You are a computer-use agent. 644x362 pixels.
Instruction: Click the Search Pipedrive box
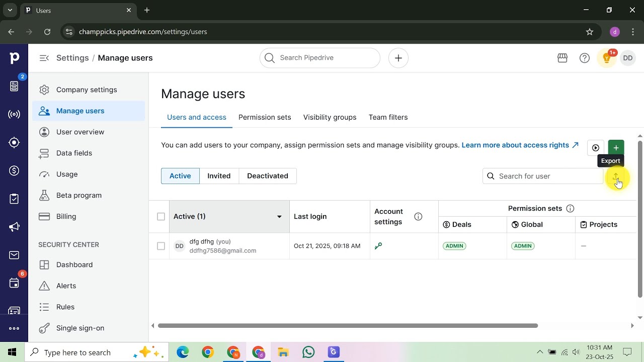point(320,58)
